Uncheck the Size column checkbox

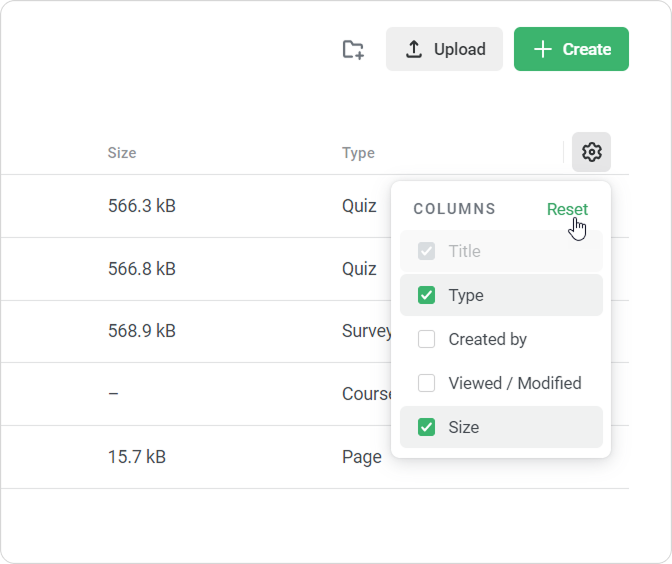[427, 427]
